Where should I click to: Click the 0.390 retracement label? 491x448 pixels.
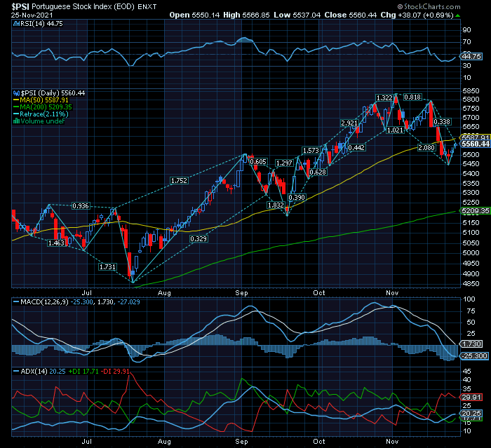[x=297, y=198]
